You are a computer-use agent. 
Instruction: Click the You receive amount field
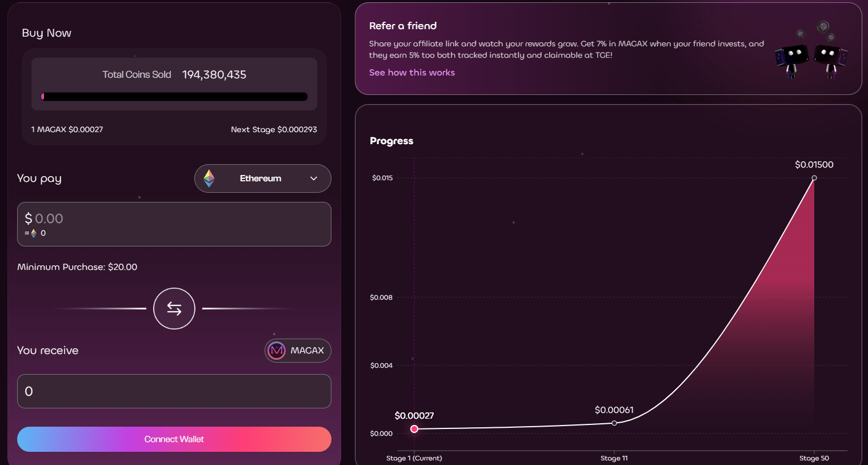coord(174,391)
